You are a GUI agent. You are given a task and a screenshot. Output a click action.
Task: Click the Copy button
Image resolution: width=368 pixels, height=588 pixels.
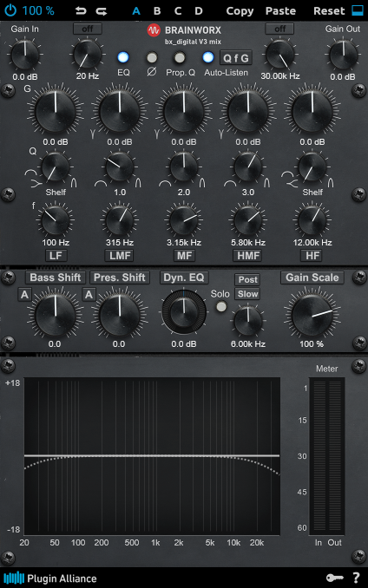240,11
